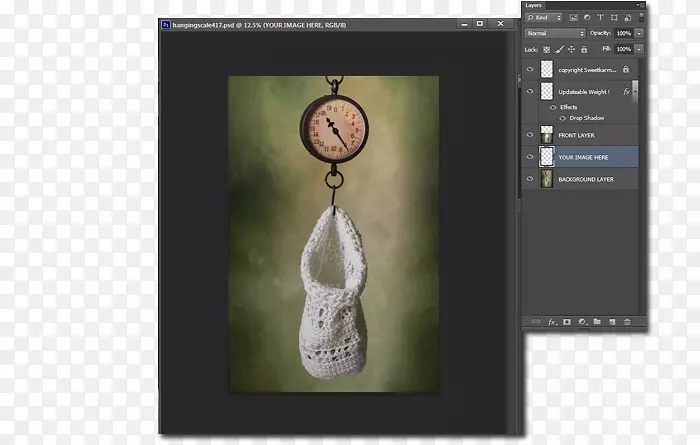Open the Normal blend mode dropdown

coord(554,33)
